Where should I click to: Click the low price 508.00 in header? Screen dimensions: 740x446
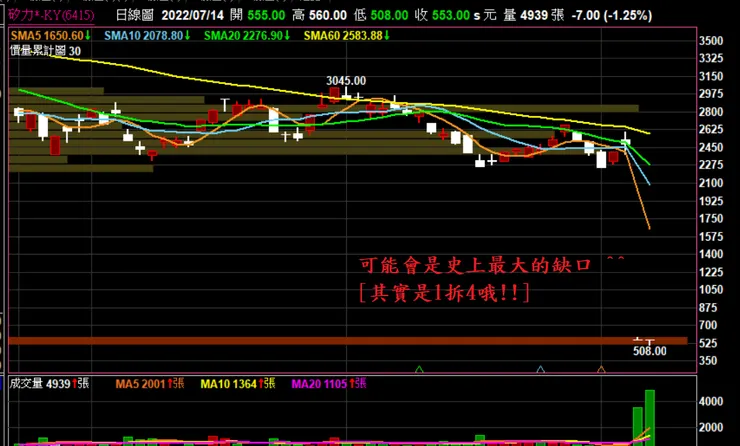[x=389, y=16]
